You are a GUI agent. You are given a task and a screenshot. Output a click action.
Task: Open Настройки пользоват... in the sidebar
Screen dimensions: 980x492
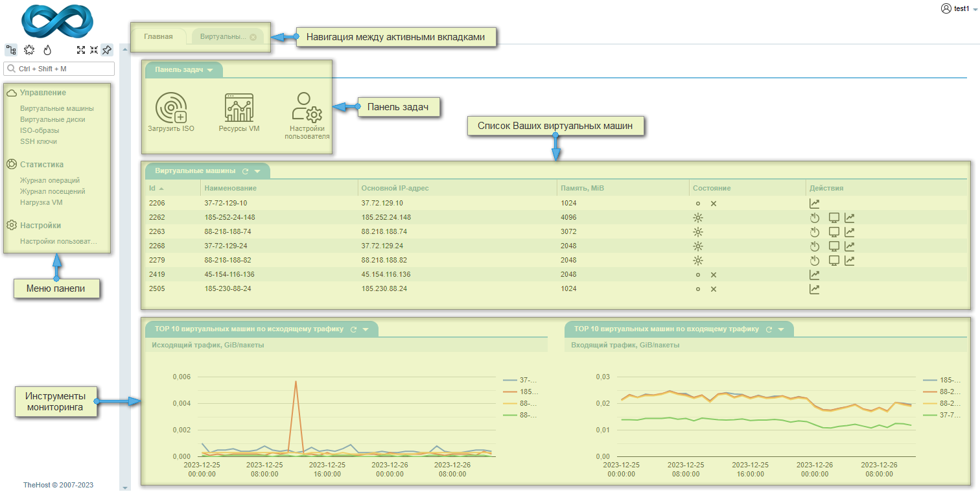click(x=58, y=241)
